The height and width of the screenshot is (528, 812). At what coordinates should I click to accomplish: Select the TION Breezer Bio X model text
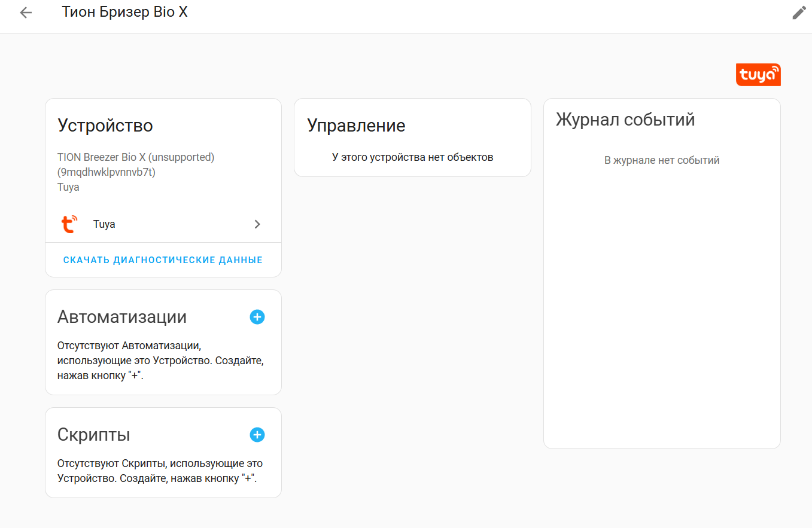pyautogui.click(x=136, y=157)
